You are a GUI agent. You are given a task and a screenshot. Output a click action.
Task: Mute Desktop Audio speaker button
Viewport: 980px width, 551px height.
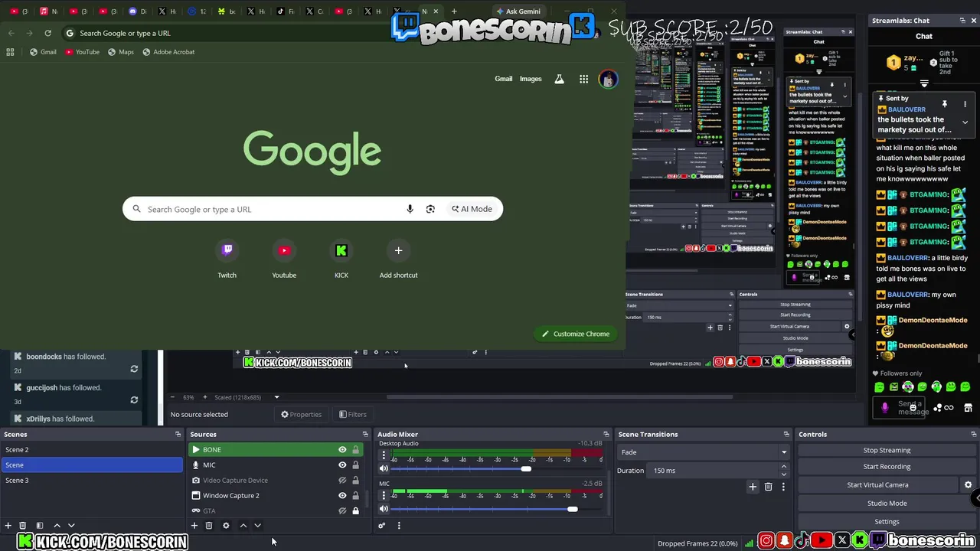(x=384, y=468)
